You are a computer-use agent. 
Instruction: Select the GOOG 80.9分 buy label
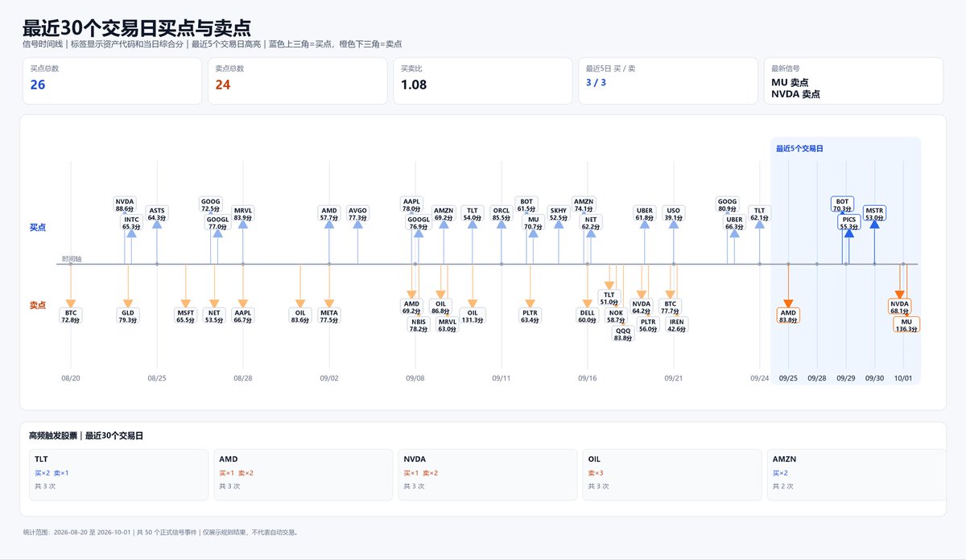pos(728,204)
